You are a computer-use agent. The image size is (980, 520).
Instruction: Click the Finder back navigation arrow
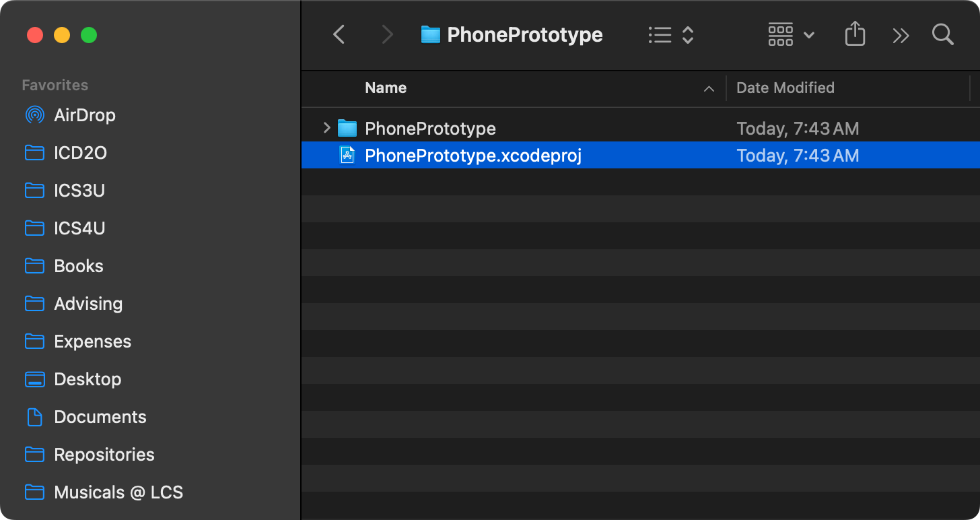(339, 35)
